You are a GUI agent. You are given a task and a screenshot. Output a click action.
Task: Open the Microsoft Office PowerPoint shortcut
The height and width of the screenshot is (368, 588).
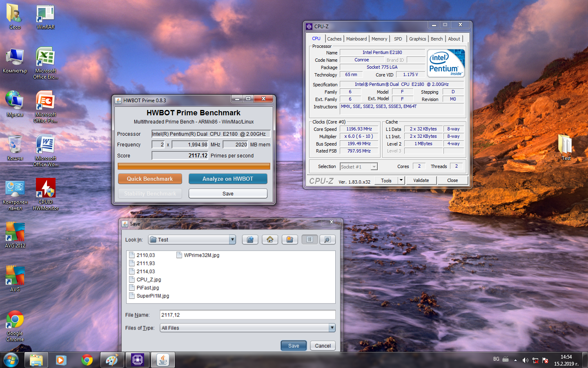(x=45, y=107)
